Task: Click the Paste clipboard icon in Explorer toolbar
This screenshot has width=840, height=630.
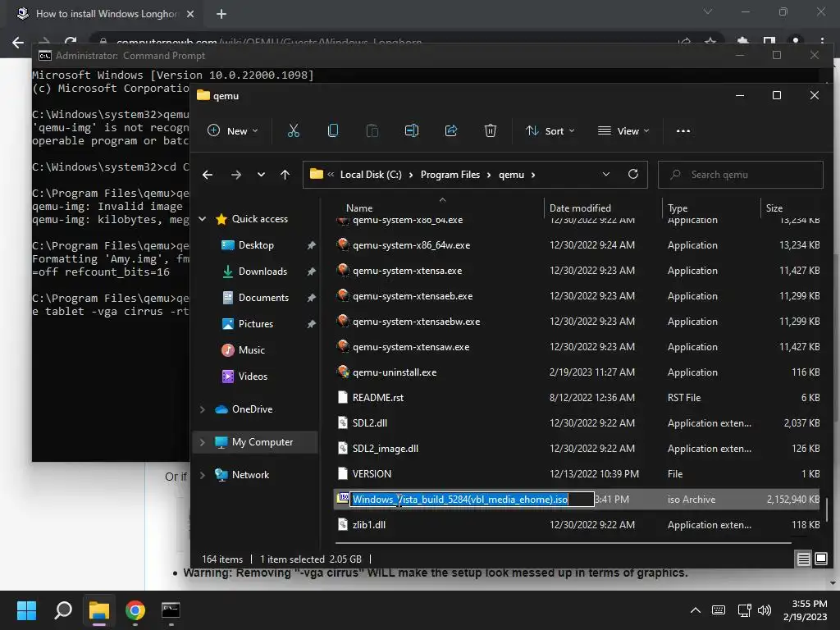Action: 372,130
